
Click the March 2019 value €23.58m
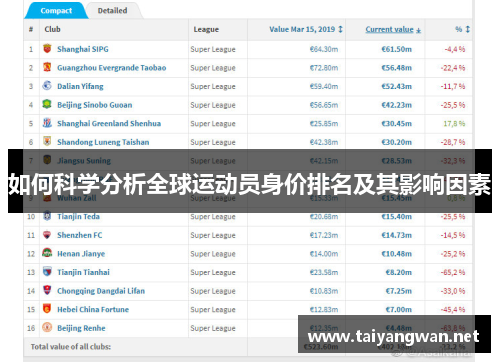tap(324, 272)
